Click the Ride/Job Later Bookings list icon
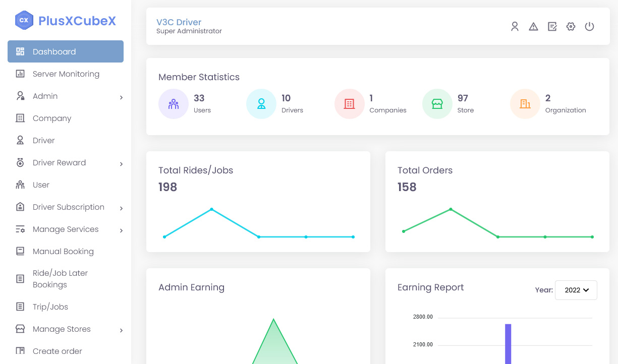618x364 pixels. click(x=20, y=279)
